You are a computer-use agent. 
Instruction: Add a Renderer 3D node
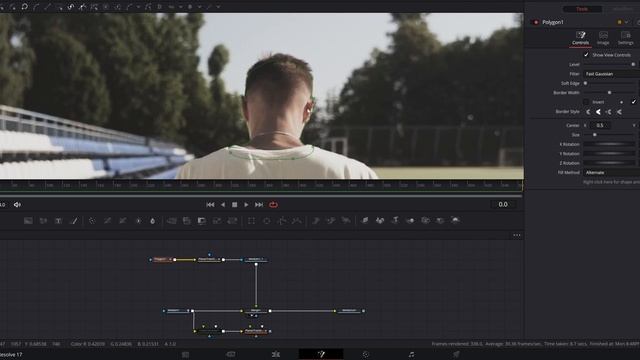click(455, 221)
